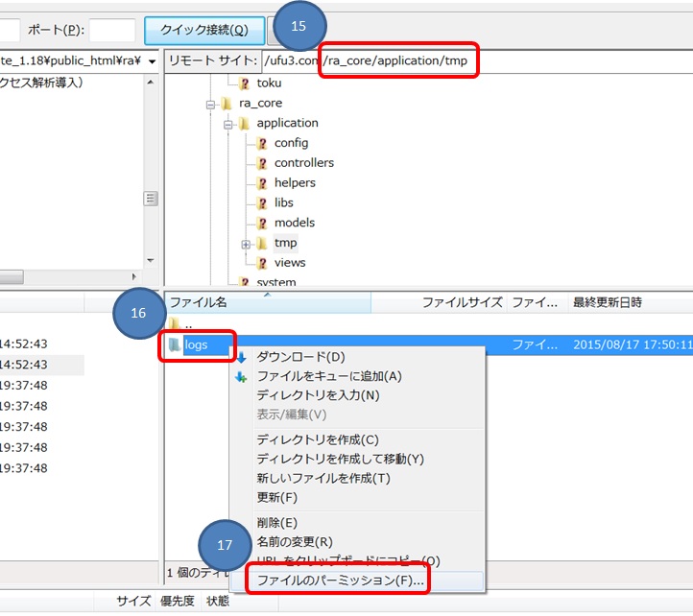693x616 pixels.
Task: Click the toku folder icon
Action: (x=244, y=83)
